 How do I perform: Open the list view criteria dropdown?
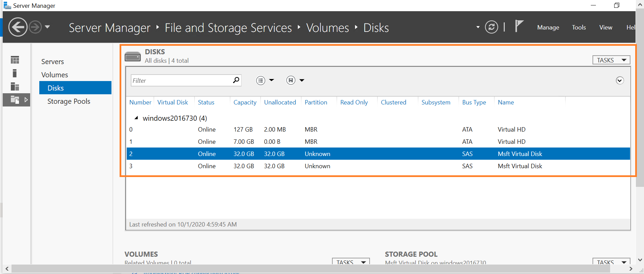pos(265,80)
